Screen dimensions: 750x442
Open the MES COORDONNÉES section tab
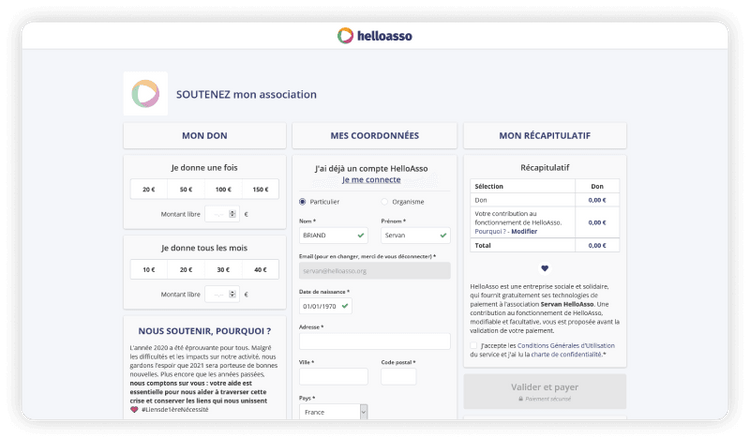(x=375, y=135)
